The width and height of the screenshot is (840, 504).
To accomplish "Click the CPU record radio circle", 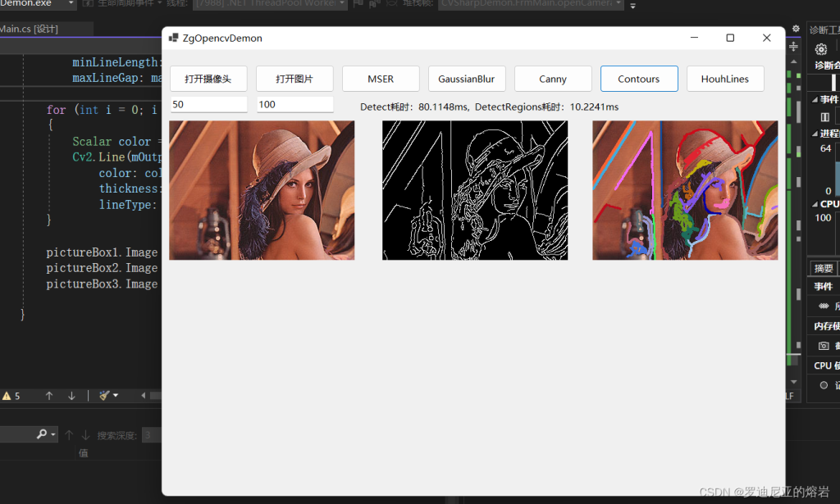I will 824,385.
